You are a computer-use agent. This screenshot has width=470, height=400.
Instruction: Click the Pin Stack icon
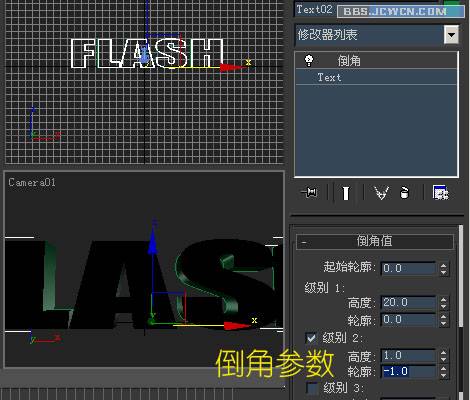tap(309, 192)
